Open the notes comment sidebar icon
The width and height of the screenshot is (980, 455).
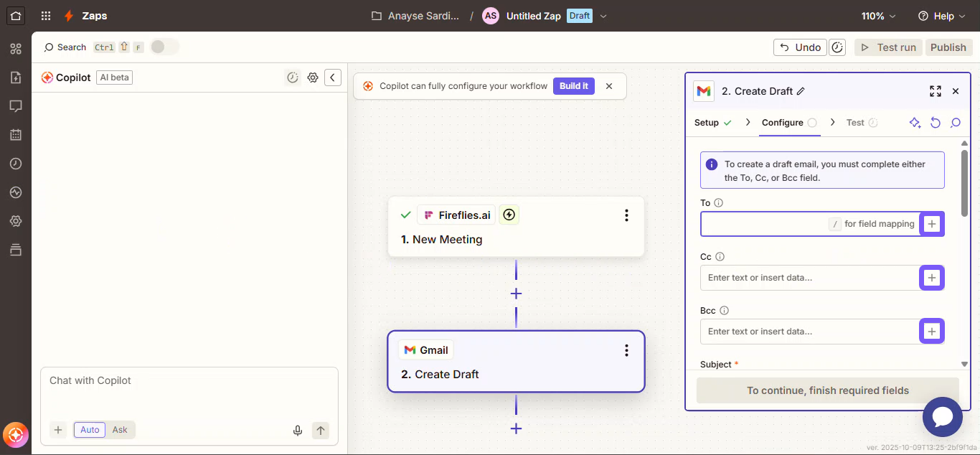pyautogui.click(x=16, y=106)
